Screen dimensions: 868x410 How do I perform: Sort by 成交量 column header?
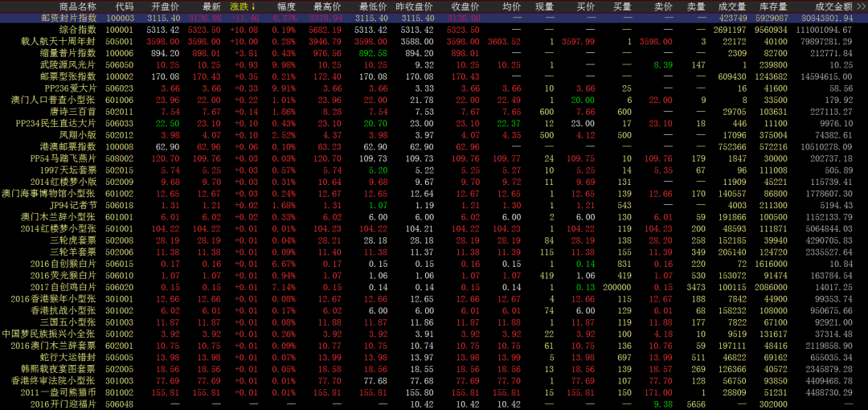pyautogui.click(x=732, y=6)
